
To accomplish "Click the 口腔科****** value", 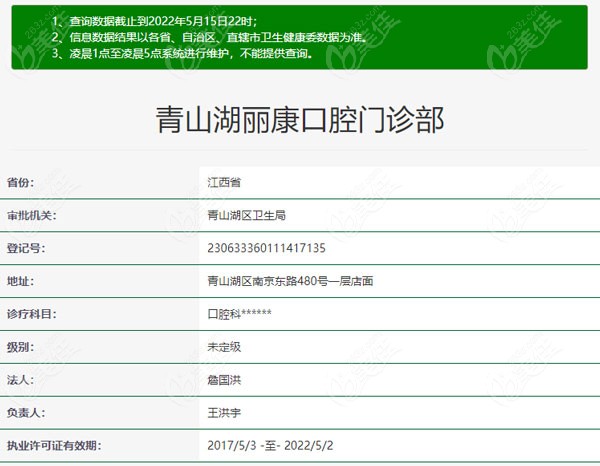I will [x=238, y=314].
